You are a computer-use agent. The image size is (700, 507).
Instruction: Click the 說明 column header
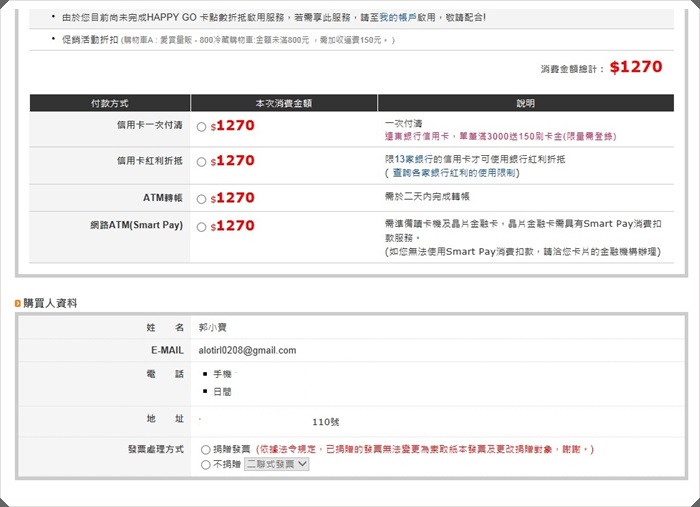coord(525,103)
